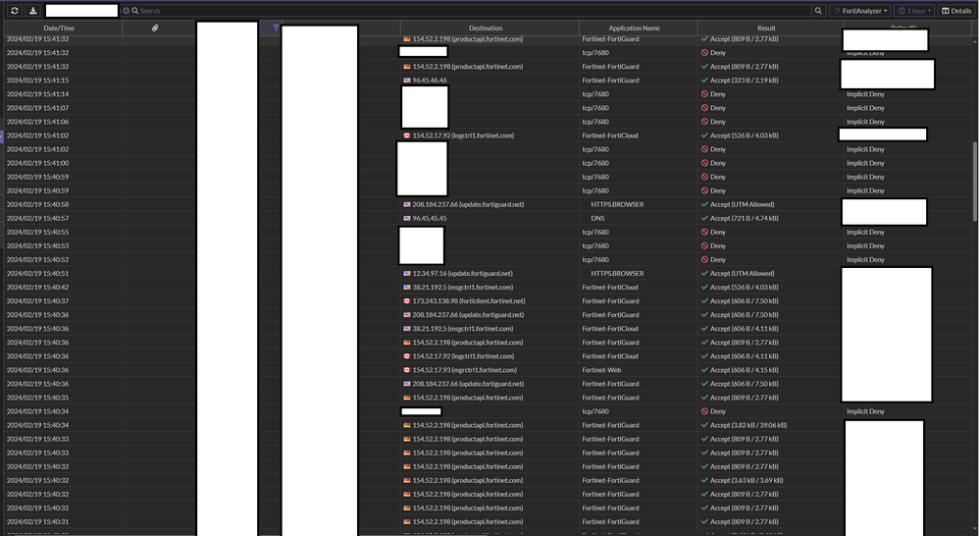This screenshot has width=980, height=536.
Task: Click the flag icon beside 96.45.46.46
Action: point(407,80)
